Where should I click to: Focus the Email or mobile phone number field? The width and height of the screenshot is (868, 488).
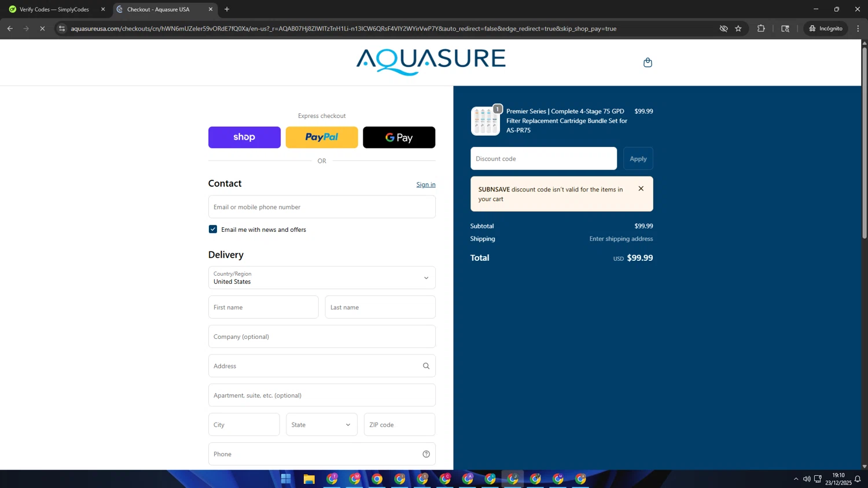(x=322, y=207)
